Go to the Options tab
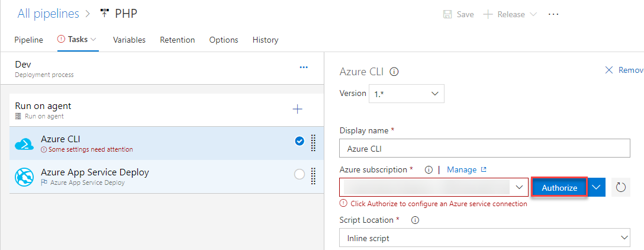Image resolution: width=644 pixels, height=250 pixels. click(x=224, y=40)
